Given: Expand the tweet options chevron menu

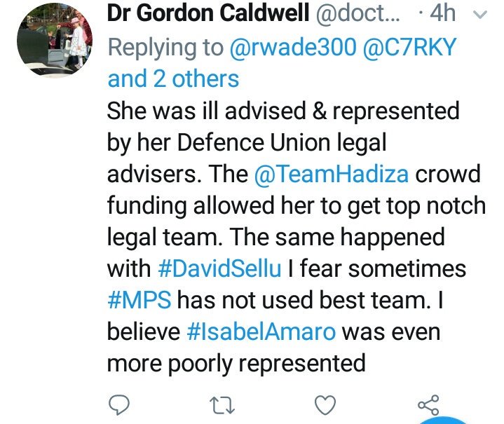Looking at the screenshot, I should (481, 15).
